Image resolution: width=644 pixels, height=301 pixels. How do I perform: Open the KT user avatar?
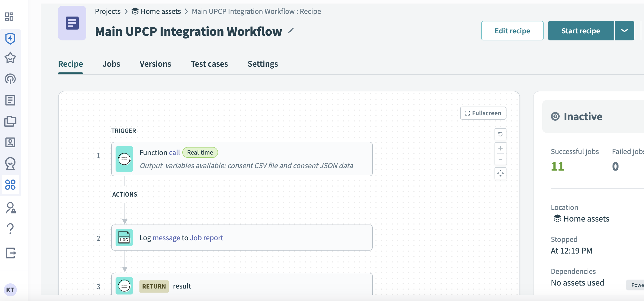[10, 290]
